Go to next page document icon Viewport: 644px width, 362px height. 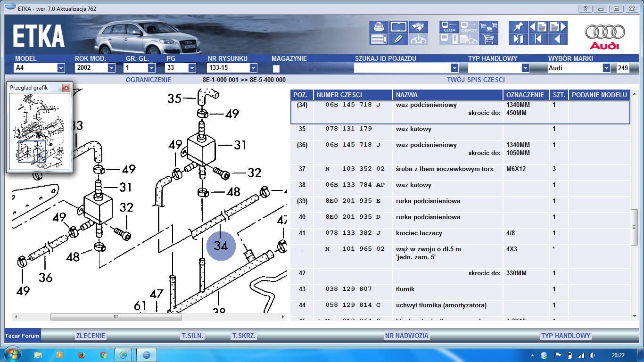click(558, 26)
